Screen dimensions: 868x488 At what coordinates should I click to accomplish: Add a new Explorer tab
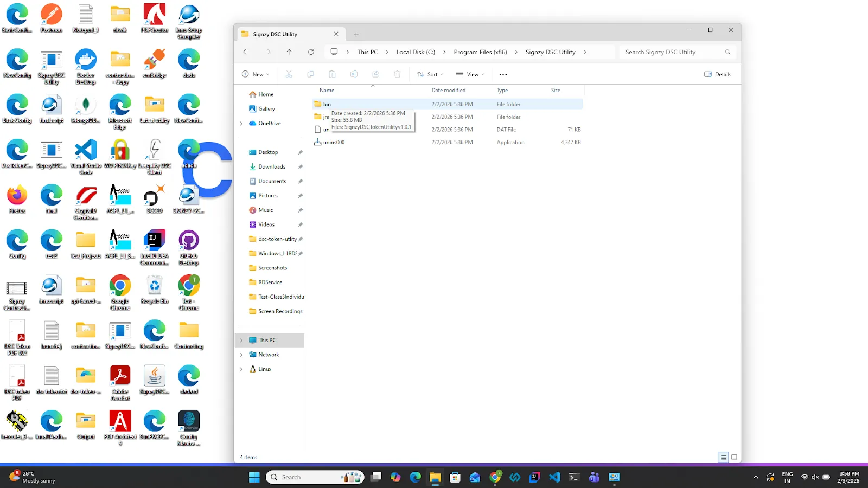point(356,34)
